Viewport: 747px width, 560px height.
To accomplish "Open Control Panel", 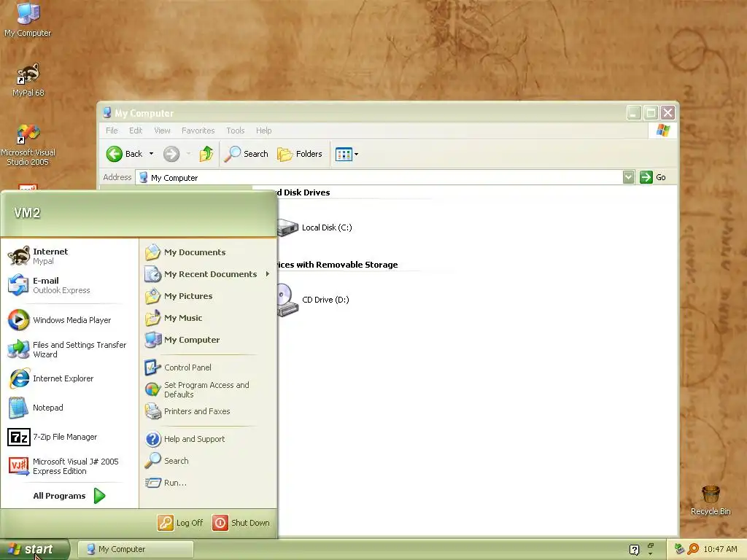I will tap(208, 367).
